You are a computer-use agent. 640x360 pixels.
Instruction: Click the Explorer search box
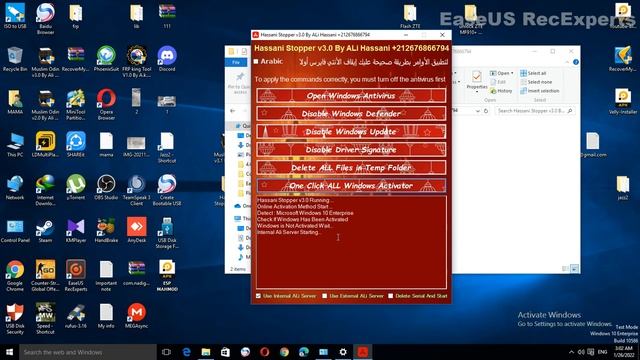[534, 111]
